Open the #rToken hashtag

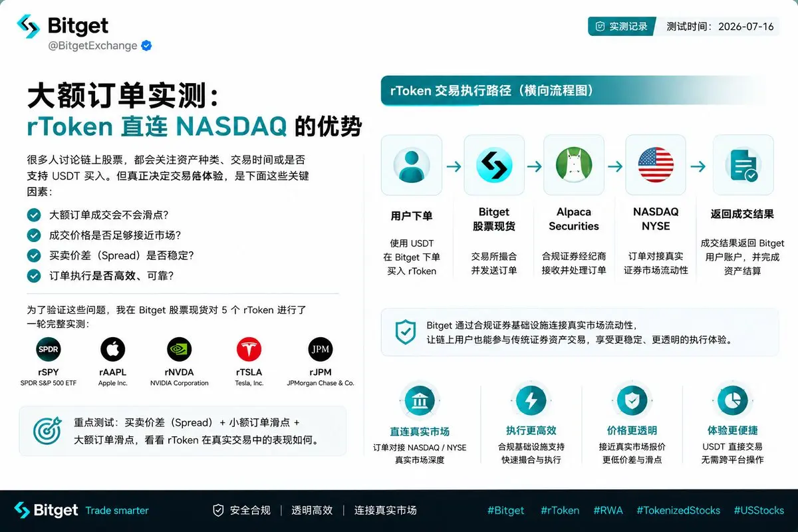tap(560, 511)
